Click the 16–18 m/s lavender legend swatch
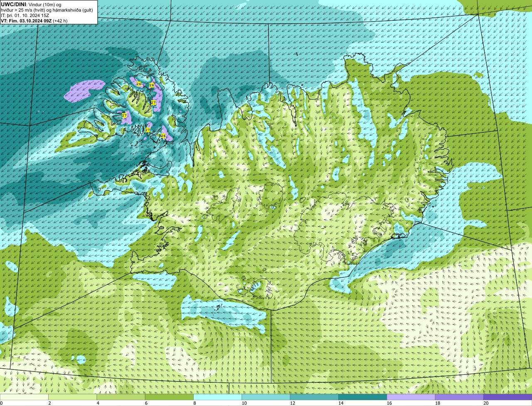 click(411, 397)
